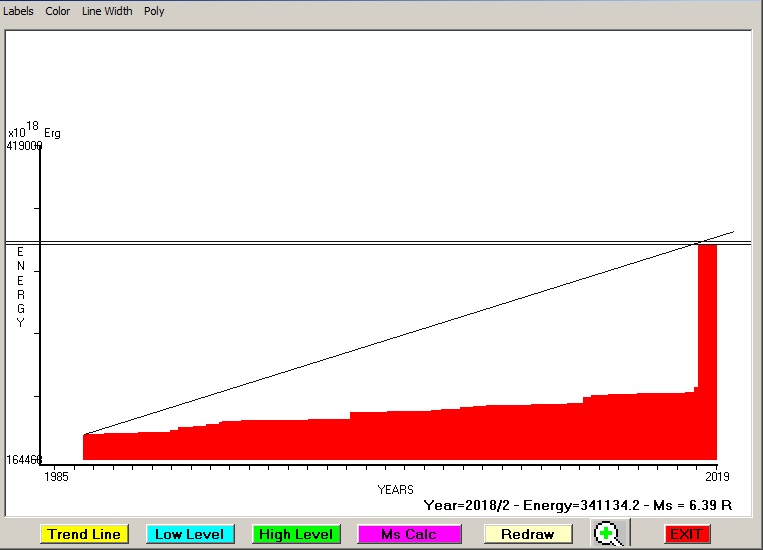Open the Color menu
Viewport: 763px width, 550px height.
pyautogui.click(x=58, y=11)
